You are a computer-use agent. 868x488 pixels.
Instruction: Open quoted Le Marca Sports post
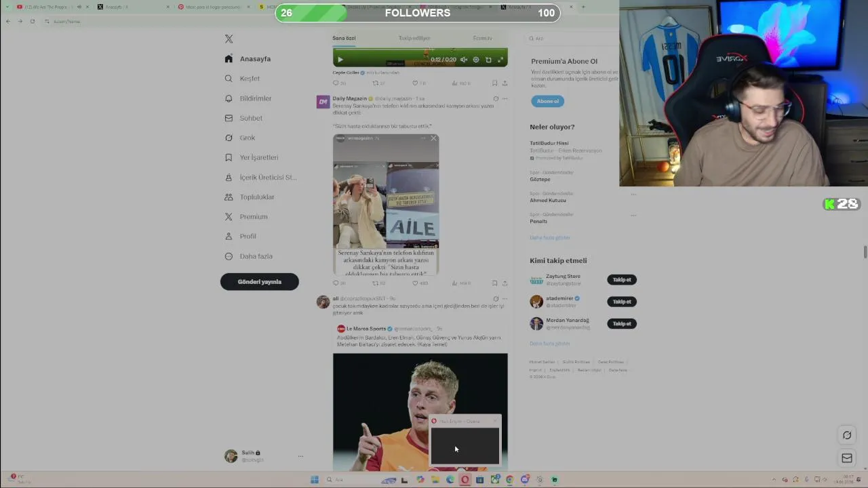click(x=420, y=396)
